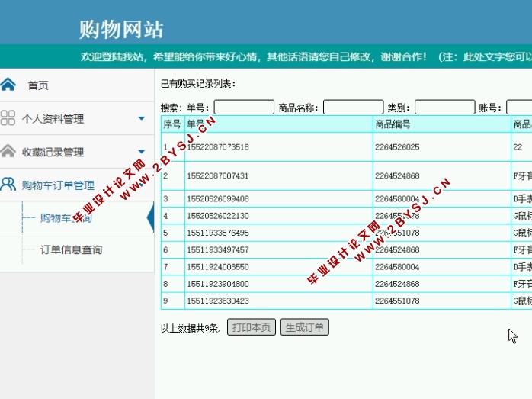Click the home icon beside 首页

pyautogui.click(x=8, y=84)
